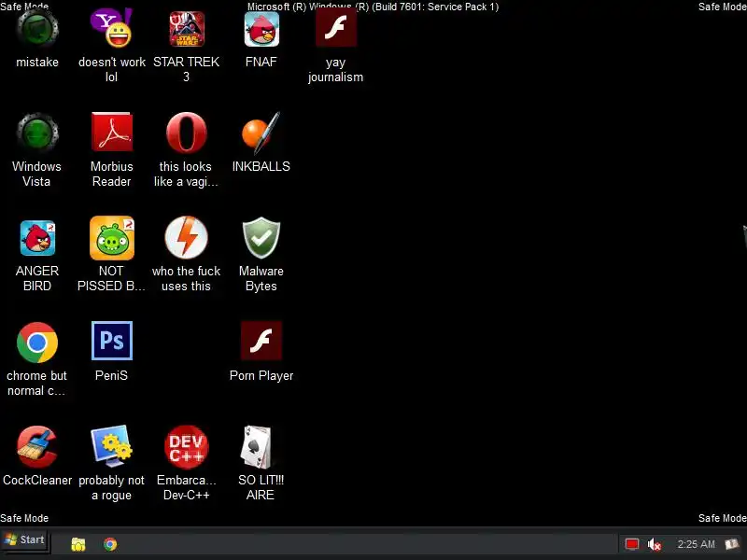Click the 'yay journalism' Flash icon
Image resolution: width=747 pixels, height=560 pixels.
coord(336,28)
